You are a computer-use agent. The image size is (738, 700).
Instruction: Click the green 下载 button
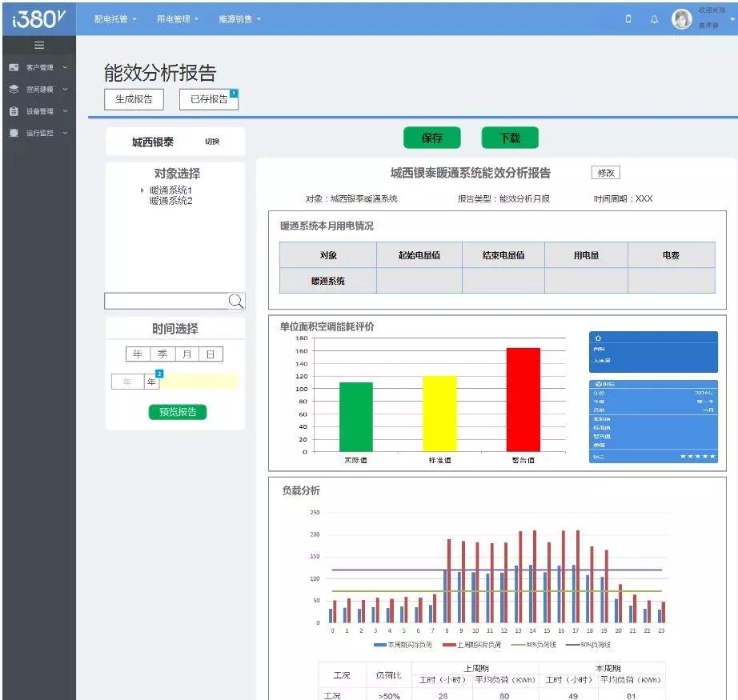(x=510, y=138)
